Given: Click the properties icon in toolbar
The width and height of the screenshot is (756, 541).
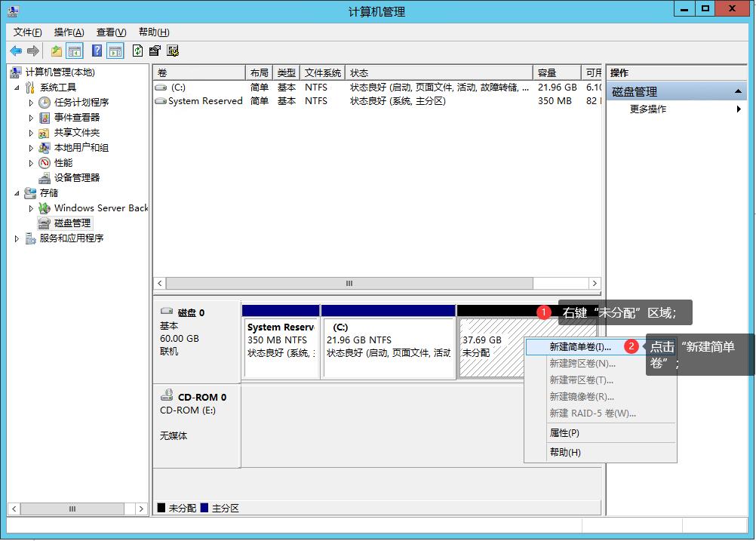Looking at the screenshot, I should tap(155, 51).
